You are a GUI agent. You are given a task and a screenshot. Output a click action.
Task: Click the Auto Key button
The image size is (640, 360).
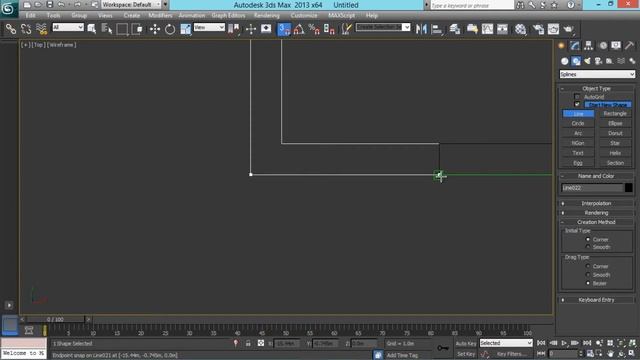[x=466, y=343]
